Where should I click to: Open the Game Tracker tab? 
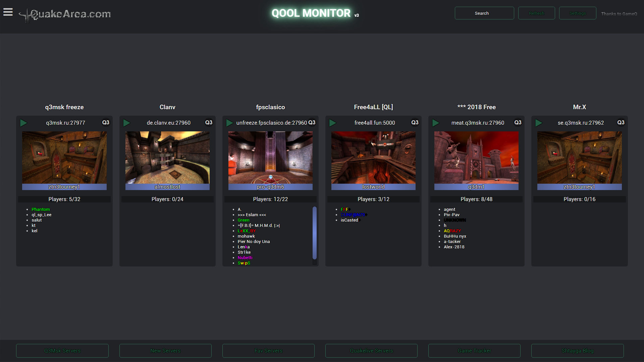474,351
